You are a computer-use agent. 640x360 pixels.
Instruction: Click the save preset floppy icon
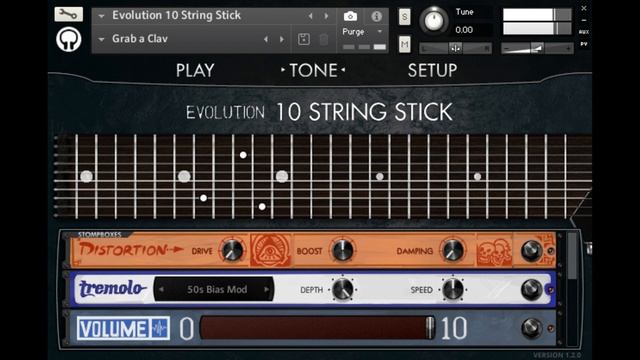pos(304,39)
